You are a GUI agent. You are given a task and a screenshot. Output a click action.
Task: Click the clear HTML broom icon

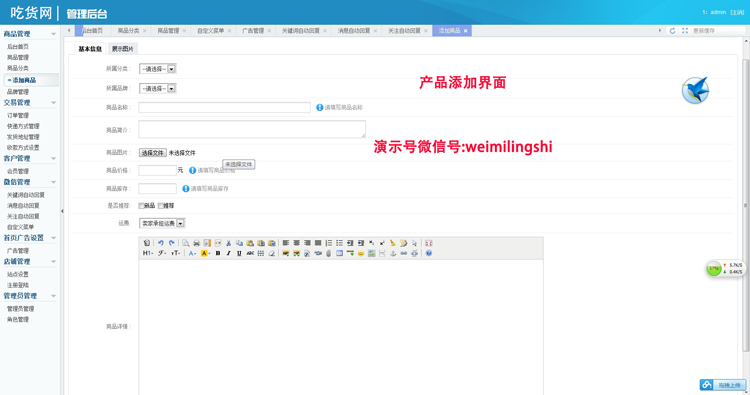(393, 243)
